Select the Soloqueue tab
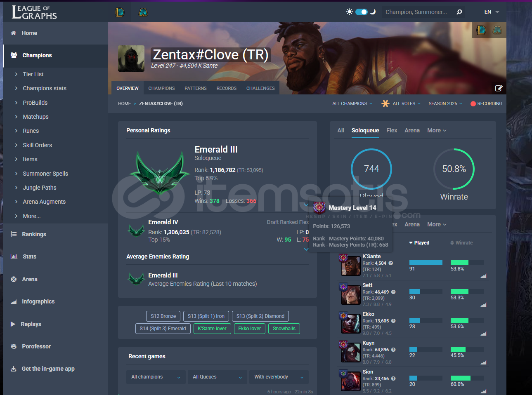 coord(365,130)
